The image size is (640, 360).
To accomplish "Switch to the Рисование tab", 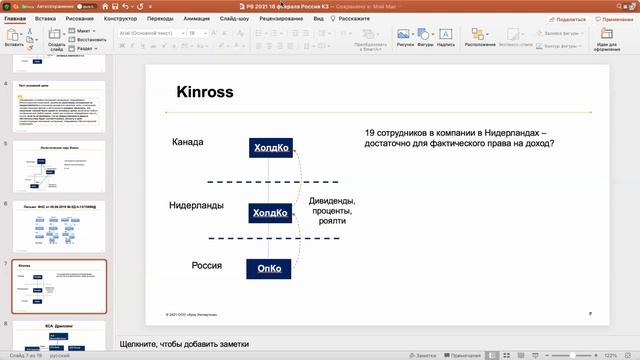I will (80, 19).
